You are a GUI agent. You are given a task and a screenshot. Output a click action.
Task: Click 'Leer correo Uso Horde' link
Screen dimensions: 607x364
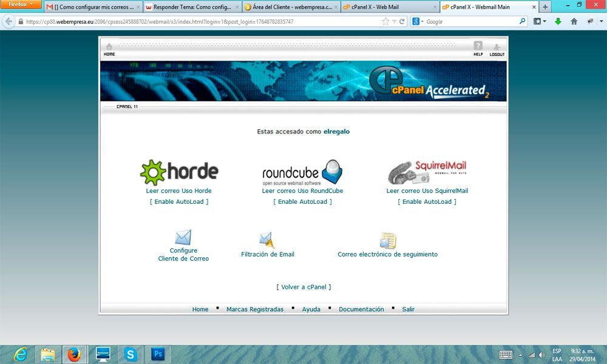[178, 190]
